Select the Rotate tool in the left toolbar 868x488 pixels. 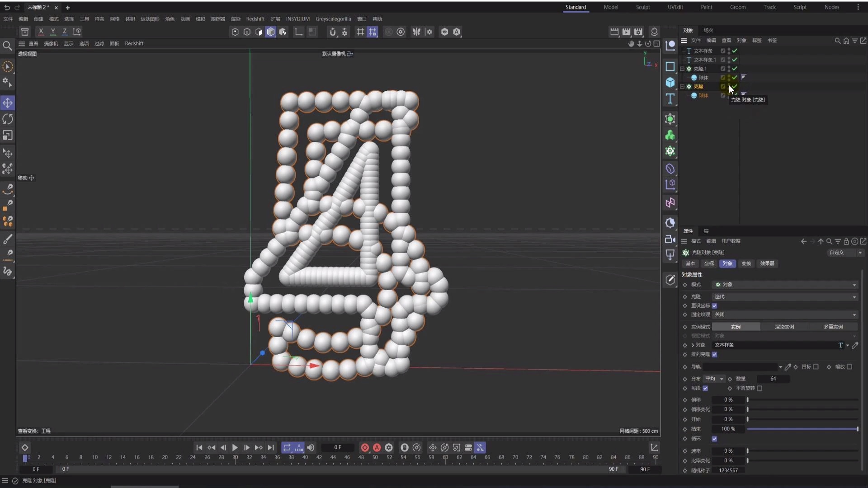tap(8, 119)
